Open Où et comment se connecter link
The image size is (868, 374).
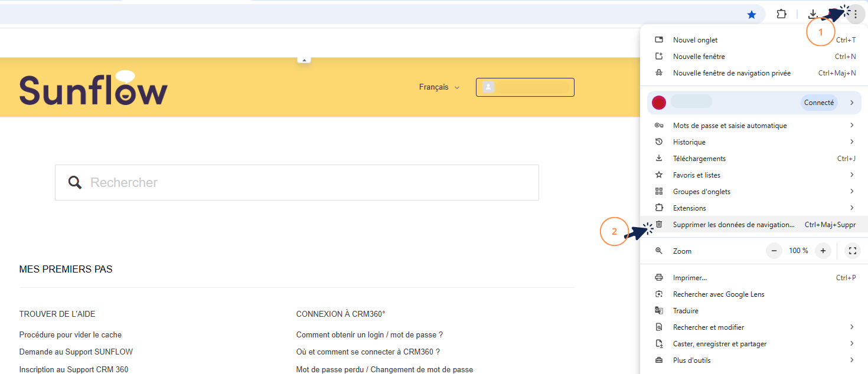click(x=368, y=352)
